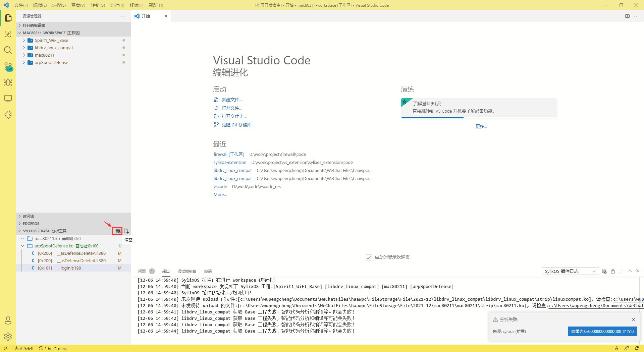Click the 打开文件夹... link

coord(234,116)
